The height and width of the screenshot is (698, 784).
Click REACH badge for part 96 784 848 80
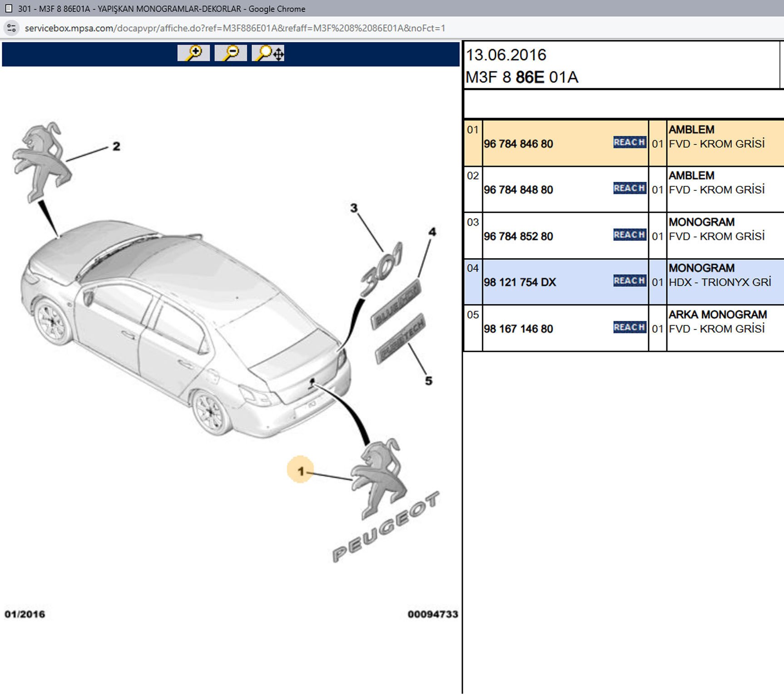click(629, 188)
